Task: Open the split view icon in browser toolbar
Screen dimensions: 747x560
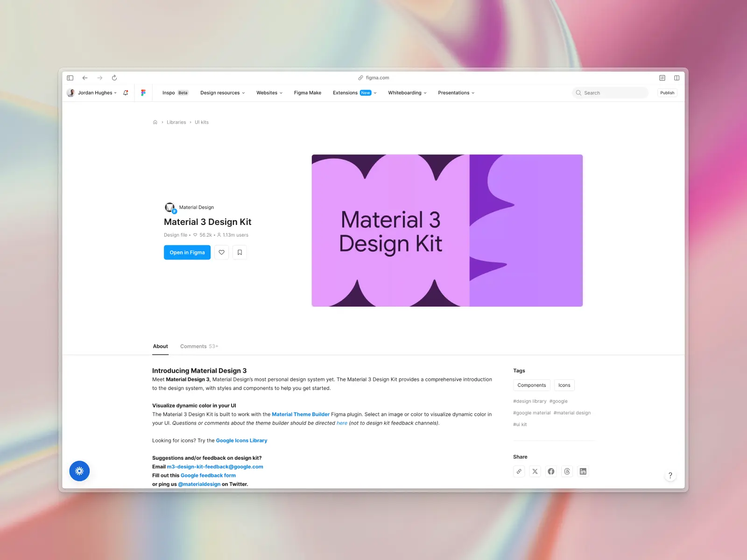Action: click(x=677, y=78)
